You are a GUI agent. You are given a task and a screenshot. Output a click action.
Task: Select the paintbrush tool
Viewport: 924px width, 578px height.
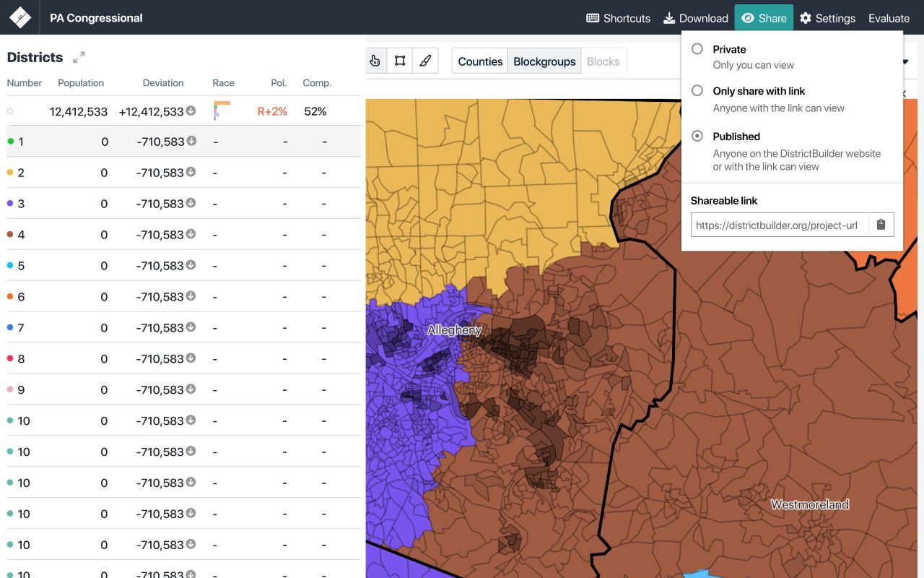(426, 61)
